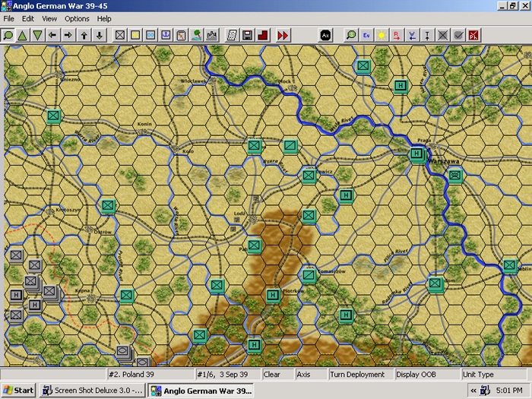Viewport: 532px width, 399px height.
Task: Click the system tray program icon beside the clock
Action: pos(485,391)
